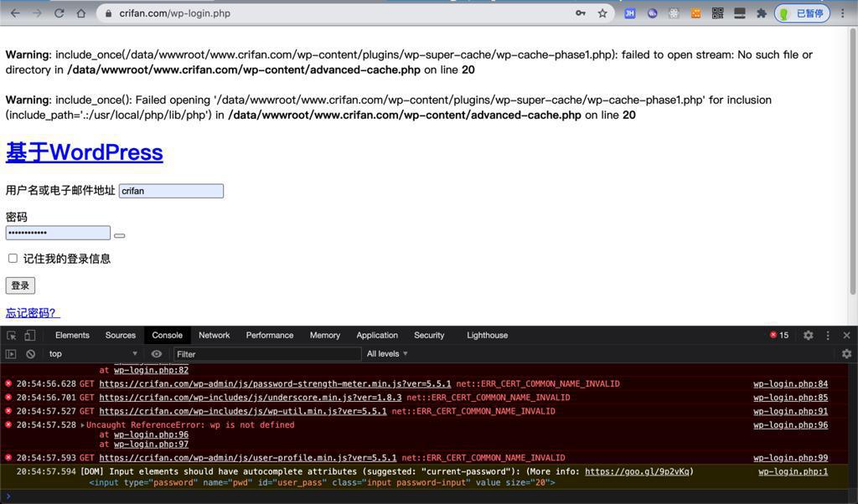The width and height of the screenshot is (858, 504).
Task: Open stack frame link wp-login.php:97
Action: 151,445
